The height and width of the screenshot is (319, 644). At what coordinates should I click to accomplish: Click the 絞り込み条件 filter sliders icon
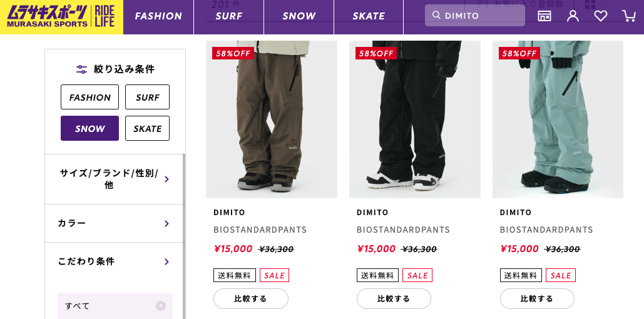pos(81,69)
